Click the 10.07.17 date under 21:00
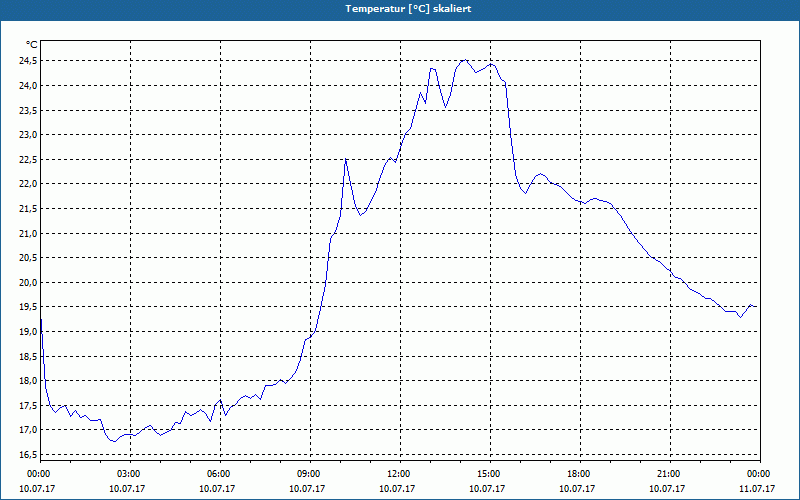The width and height of the screenshot is (800, 500). (667, 488)
